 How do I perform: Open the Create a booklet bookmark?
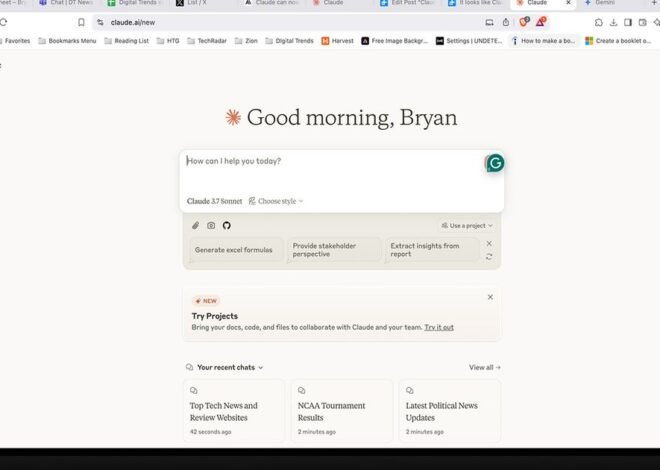tap(618, 41)
